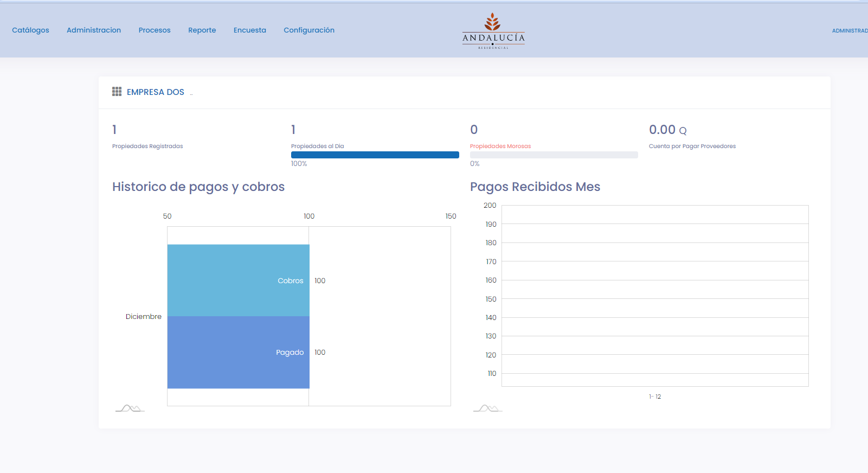Click the Pagos Recibidos Mes heading
This screenshot has width=868, height=473.
(x=535, y=187)
